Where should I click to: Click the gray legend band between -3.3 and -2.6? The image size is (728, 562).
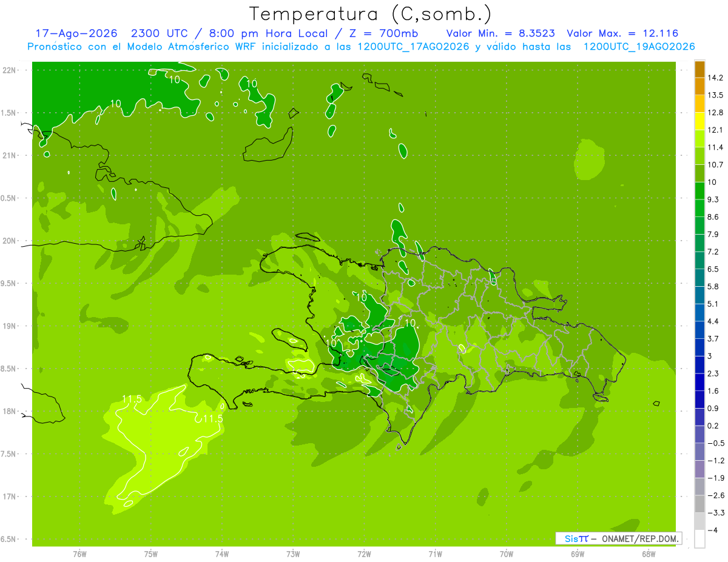click(699, 503)
